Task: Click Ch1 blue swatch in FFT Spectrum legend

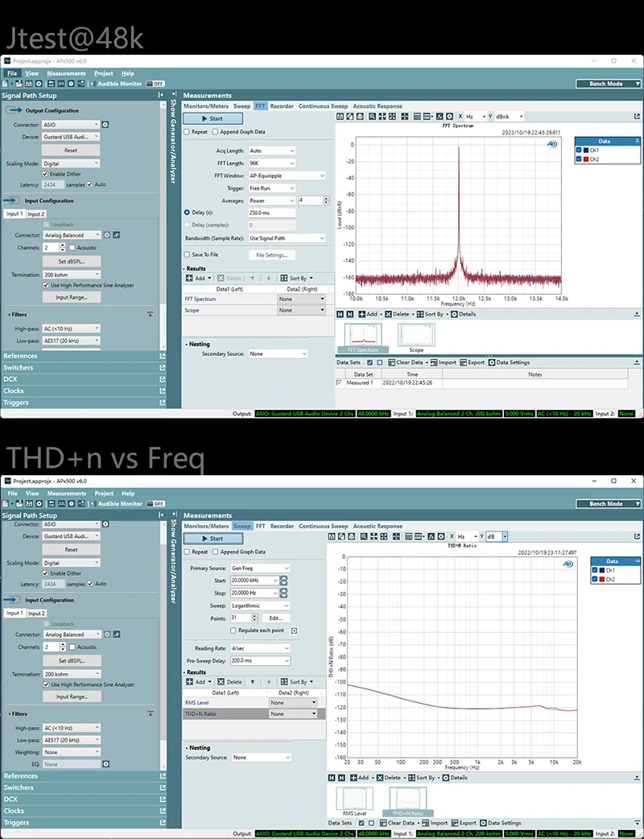Action: [x=586, y=151]
